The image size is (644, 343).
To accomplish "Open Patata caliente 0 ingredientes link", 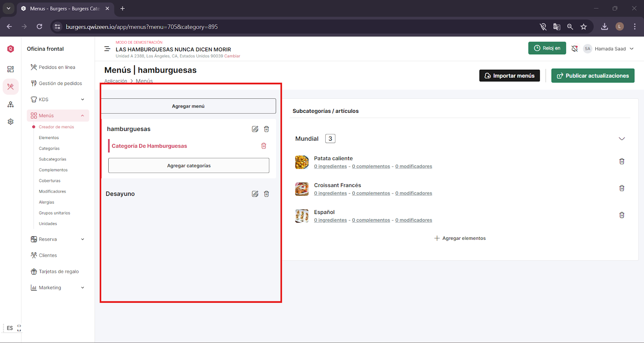I will point(330,166).
